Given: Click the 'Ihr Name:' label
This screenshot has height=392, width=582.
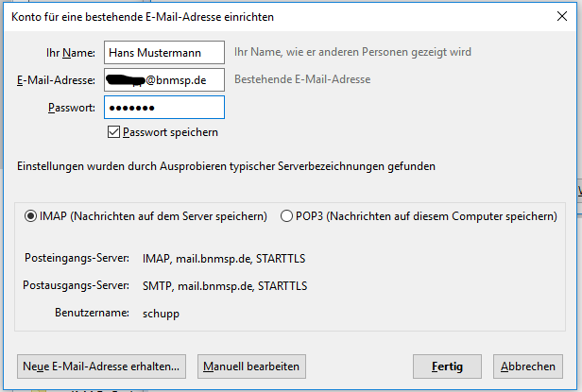Looking at the screenshot, I should tap(71, 53).
